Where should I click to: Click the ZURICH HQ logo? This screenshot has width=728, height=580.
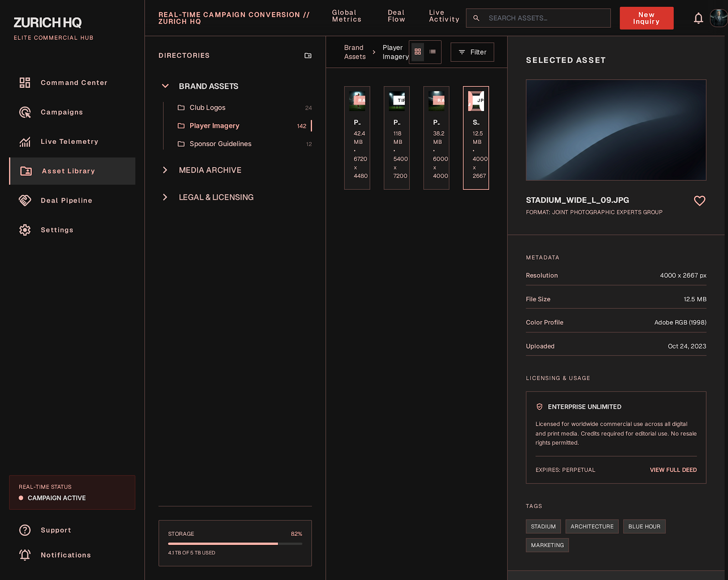[x=48, y=22]
